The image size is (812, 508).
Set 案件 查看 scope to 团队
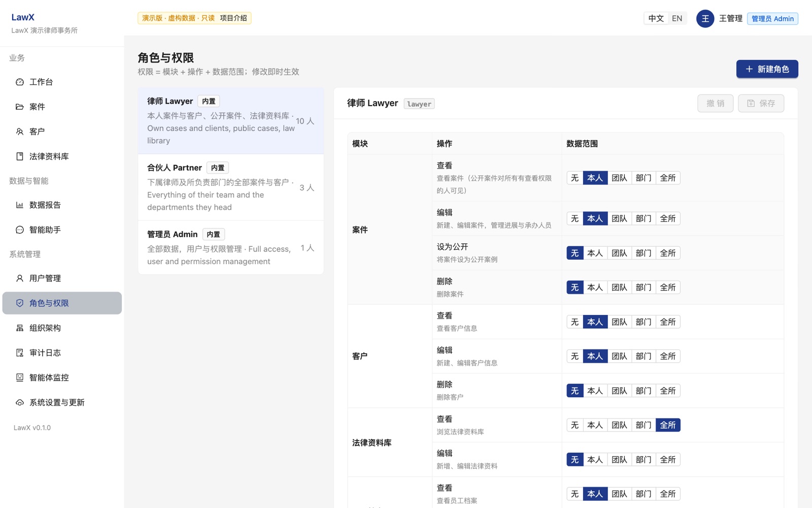tap(619, 178)
